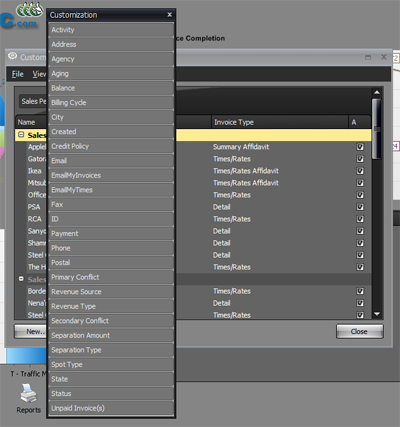The height and width of the screenshot is (427, 400).
Task: Uncheck the Summary Affidavit row checkbox
Action: [360, 147]
